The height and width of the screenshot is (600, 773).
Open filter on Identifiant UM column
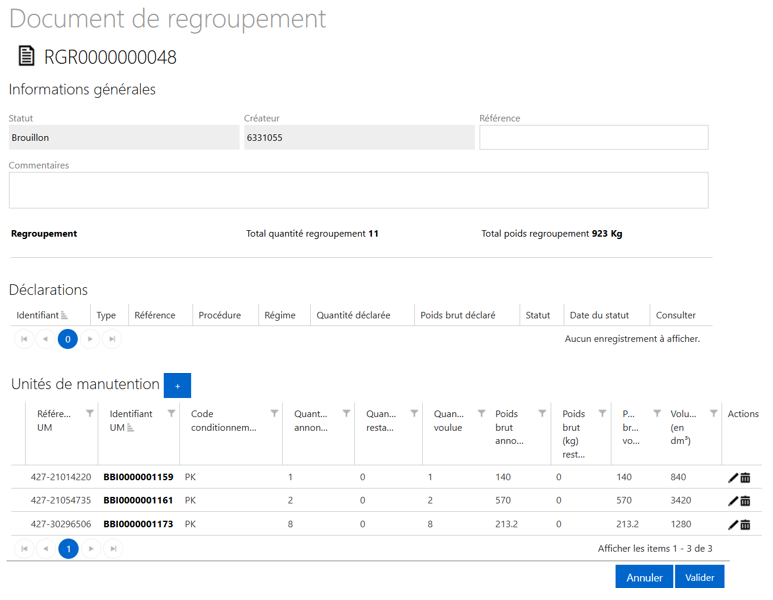pos(171,413)
